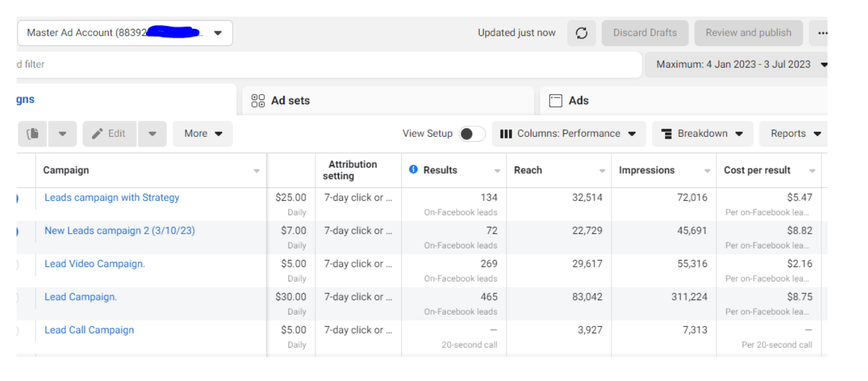Click the Ad sets grid icon
868x381 pixels.
tap(258, 101)
